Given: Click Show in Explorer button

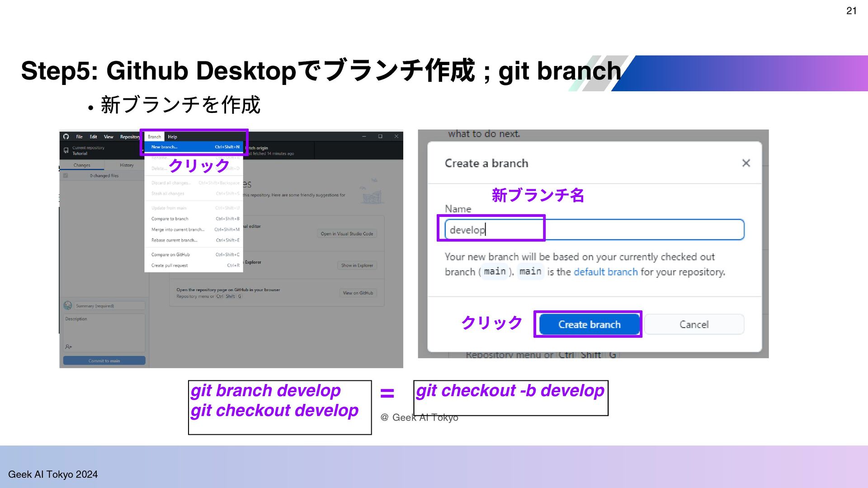Looking at the screenshot, I should (357, 265).
